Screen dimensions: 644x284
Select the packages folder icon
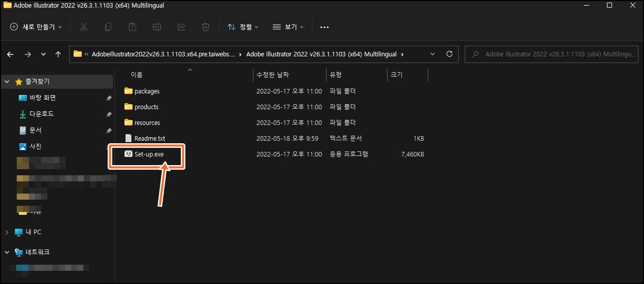click(x=128, y=91)
